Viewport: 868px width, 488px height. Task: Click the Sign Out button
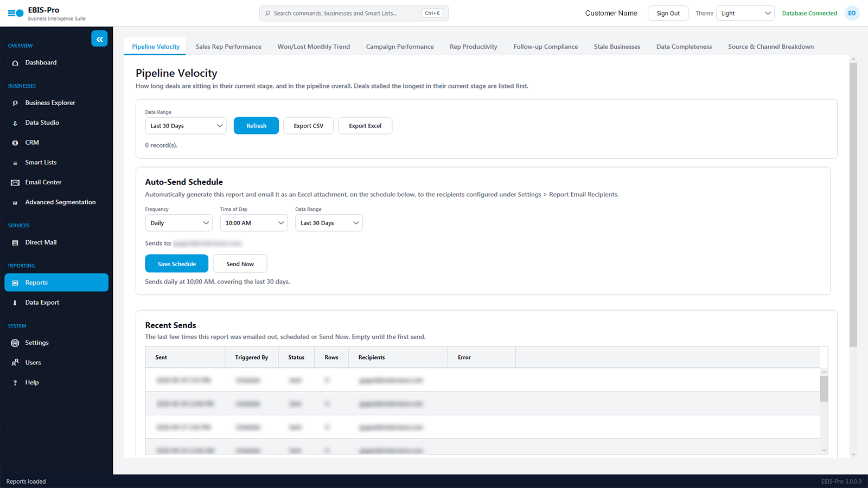click(668, 13)
